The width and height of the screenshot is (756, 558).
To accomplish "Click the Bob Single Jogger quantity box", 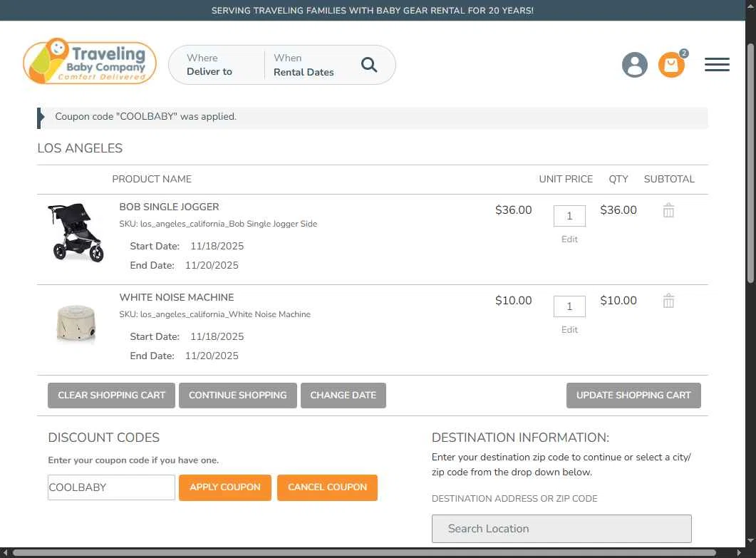I will (569, 216).
